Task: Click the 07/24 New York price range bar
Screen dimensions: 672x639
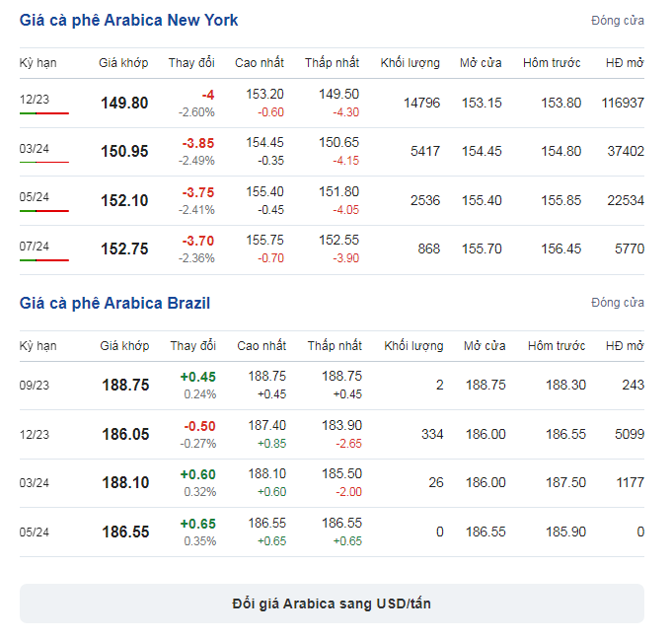Action: (x=44, y=260)
